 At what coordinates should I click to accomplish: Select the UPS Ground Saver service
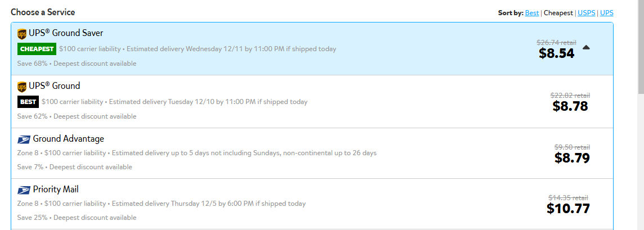(x=312, y=49)
